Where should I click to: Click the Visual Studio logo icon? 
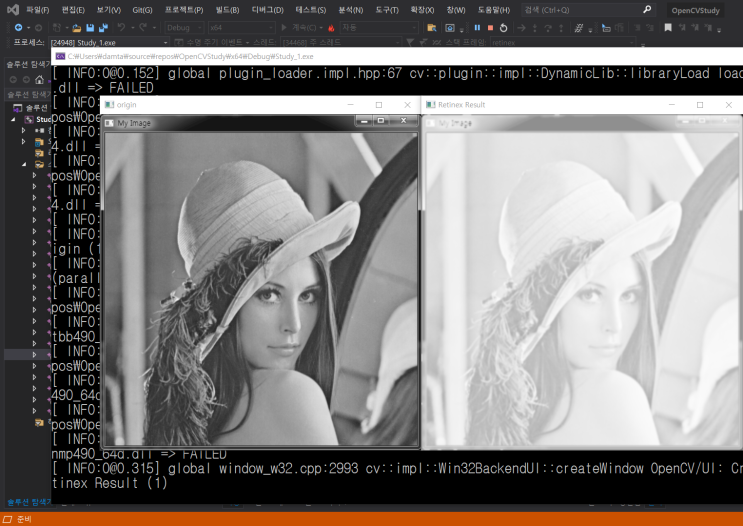coord(12,9)
